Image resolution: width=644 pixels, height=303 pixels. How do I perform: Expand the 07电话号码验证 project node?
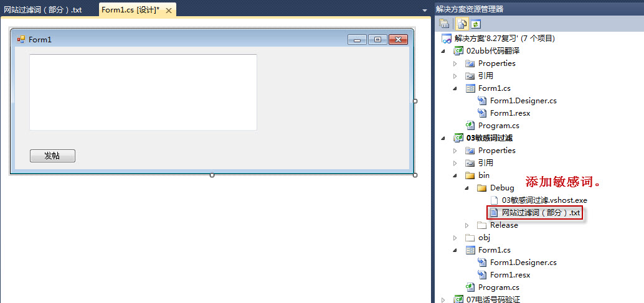click(443, 300)
